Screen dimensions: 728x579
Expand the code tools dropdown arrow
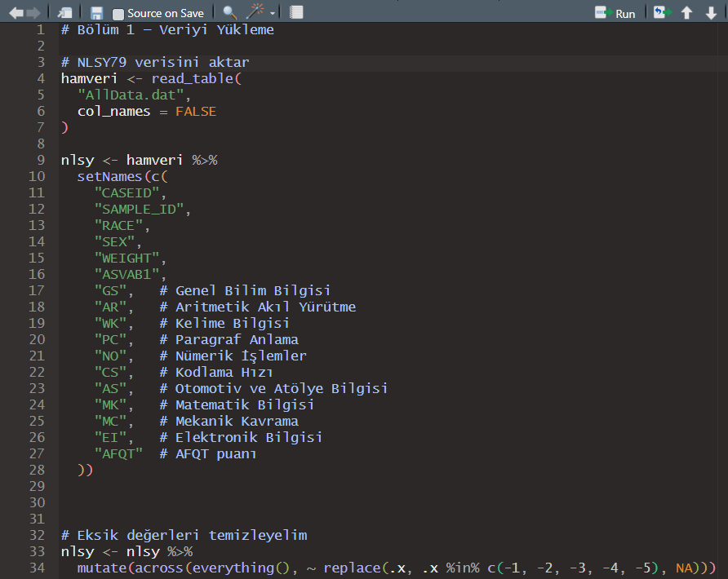[273, 13]
